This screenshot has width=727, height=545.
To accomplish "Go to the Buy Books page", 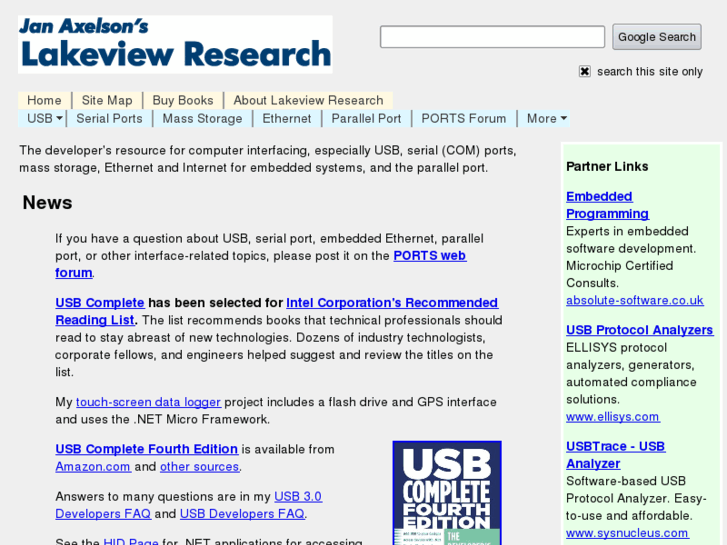I will click(x=183, y=100).
